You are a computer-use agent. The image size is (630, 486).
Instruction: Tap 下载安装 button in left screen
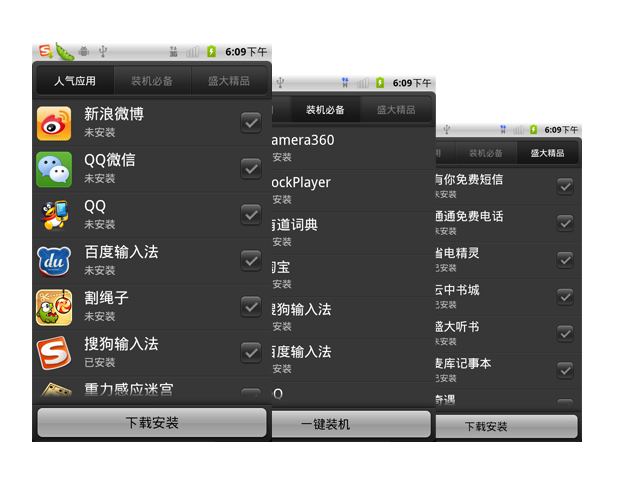[152, 423]
